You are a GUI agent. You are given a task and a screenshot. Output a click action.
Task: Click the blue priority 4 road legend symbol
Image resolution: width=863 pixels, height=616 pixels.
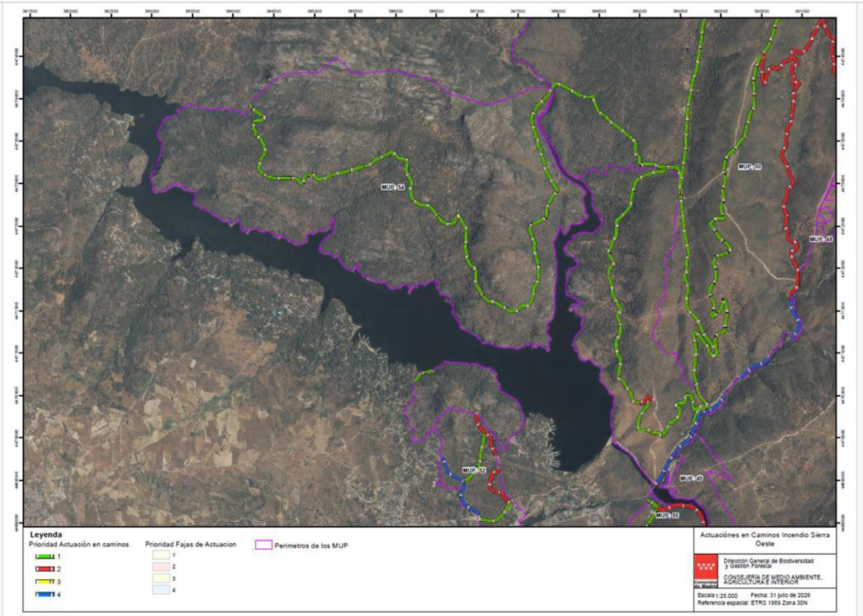click(45, 595)
